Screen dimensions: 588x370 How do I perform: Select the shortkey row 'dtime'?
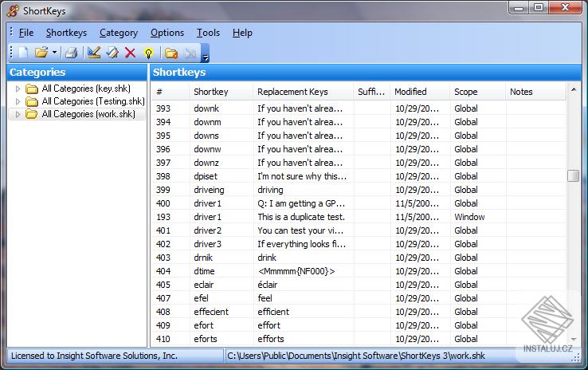coord(359,271)
